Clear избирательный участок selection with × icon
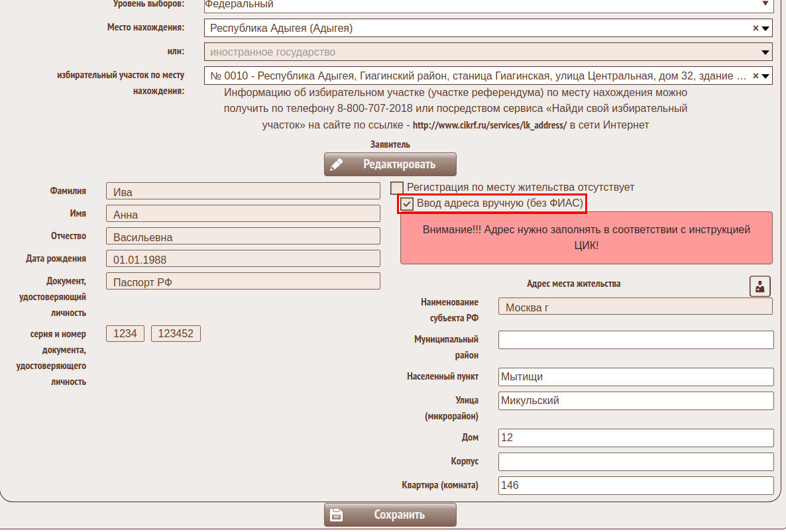 click(x=756, y=76)
